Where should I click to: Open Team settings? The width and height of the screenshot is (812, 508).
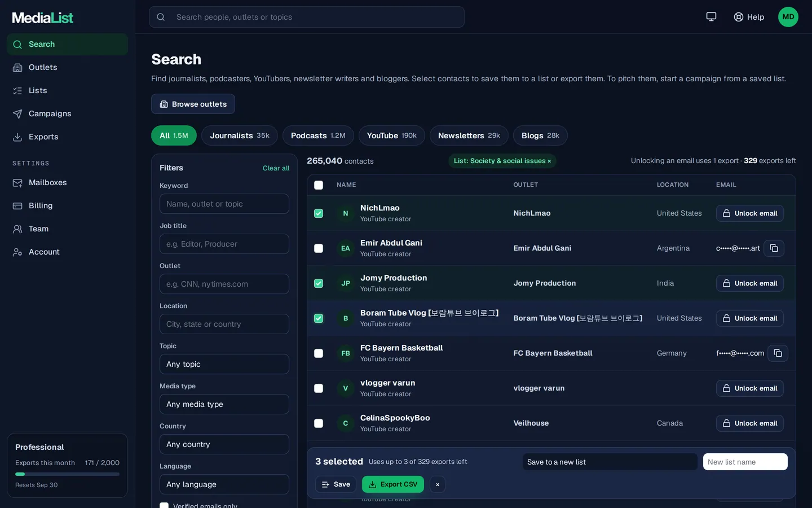tap(67, 229)
